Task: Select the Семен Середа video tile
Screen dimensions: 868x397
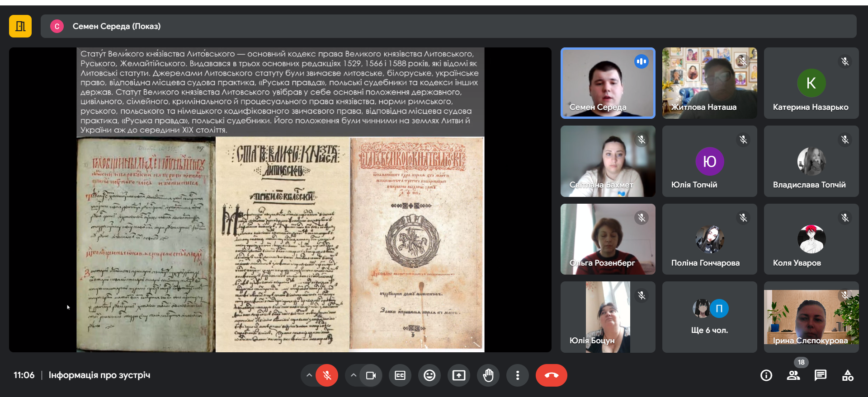Action: pos(608,83)
